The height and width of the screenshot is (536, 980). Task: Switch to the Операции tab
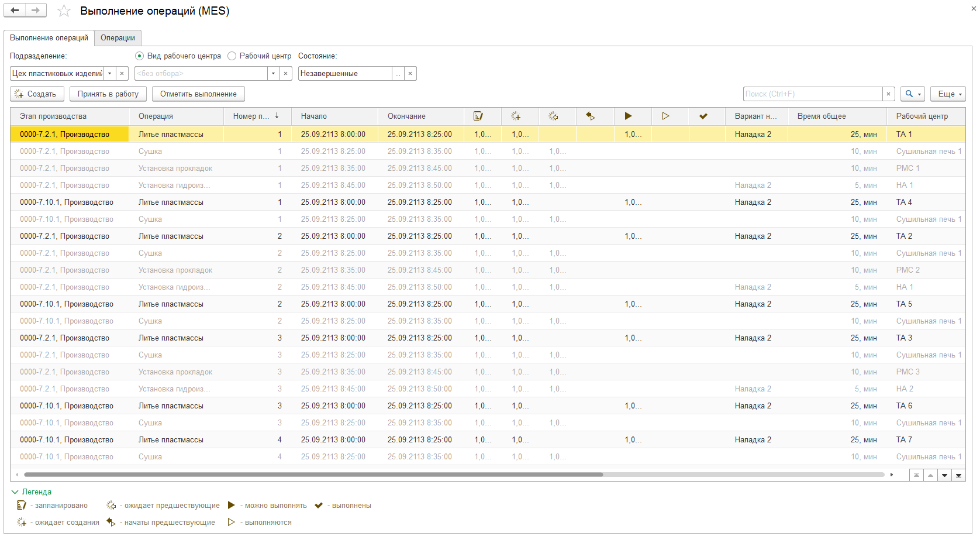coord(118,38)
